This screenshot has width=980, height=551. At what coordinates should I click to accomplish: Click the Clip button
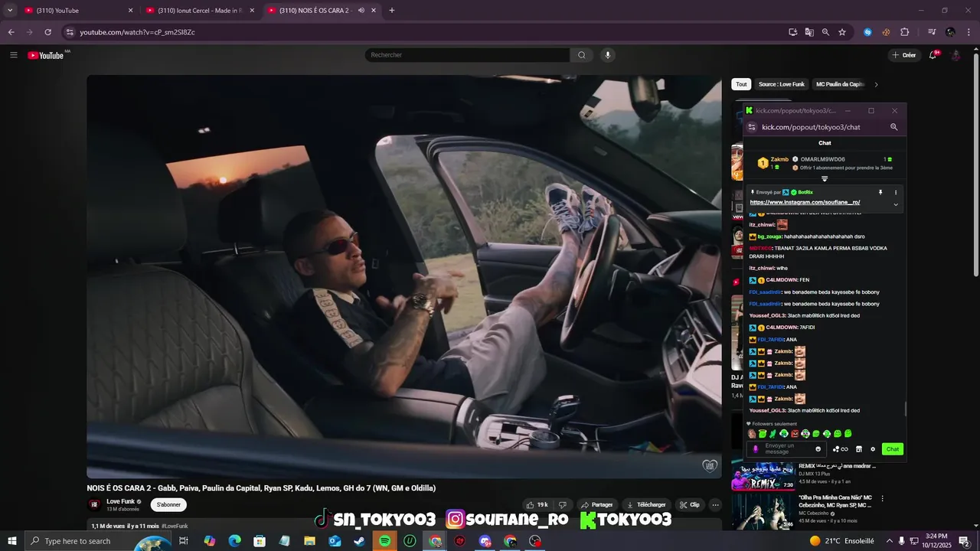point(690,505)
